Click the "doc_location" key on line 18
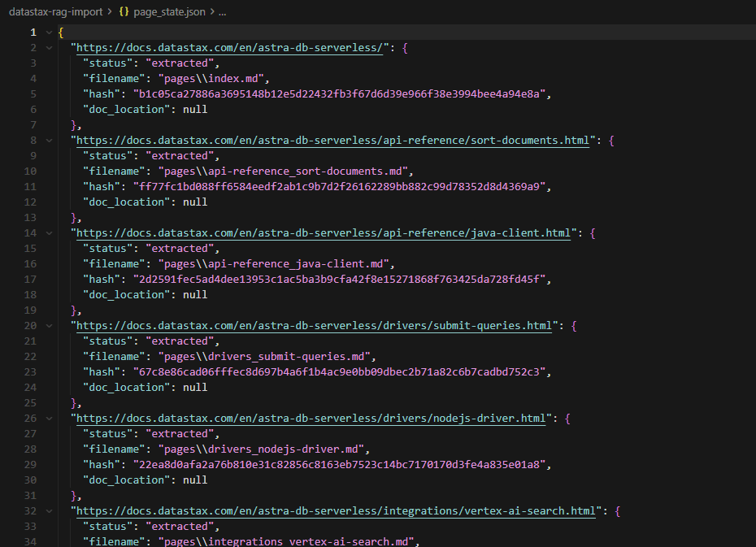The height and width of the screenshot is (547, 756). pyautogui.click(x=126, y=295)
